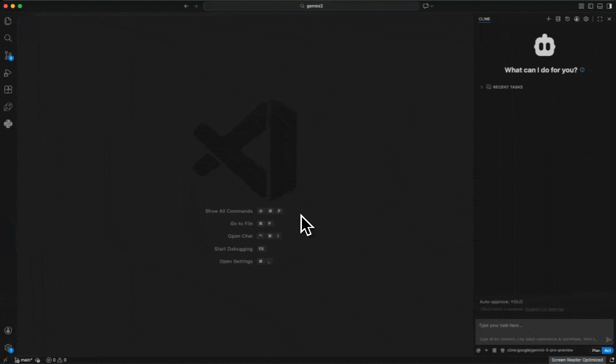
Task: Click the Screen Reader Optimized status button
Action: [577, 360]
